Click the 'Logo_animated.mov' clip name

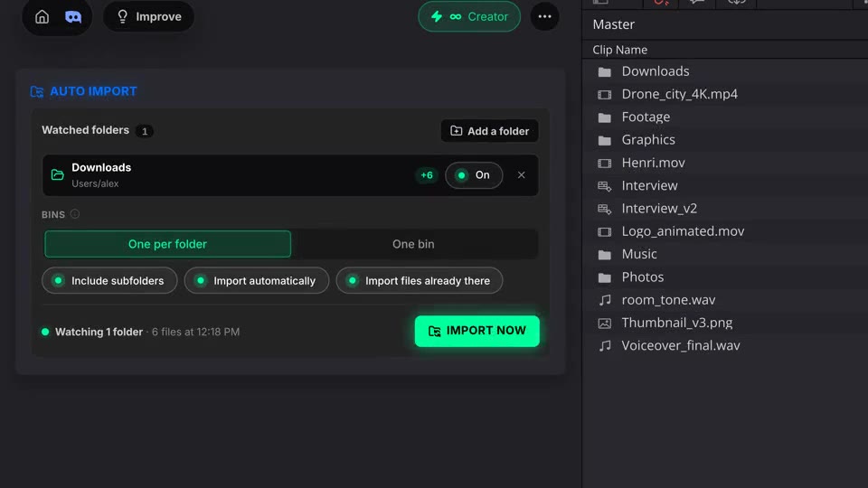point(684,231)
